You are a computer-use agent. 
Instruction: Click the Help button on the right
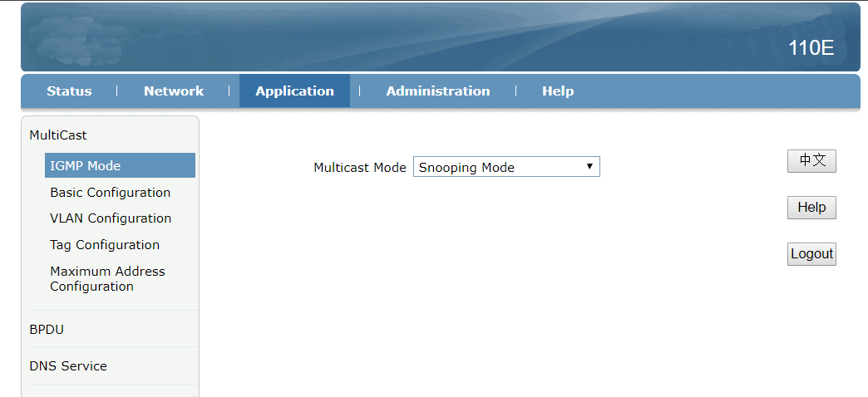811,208
